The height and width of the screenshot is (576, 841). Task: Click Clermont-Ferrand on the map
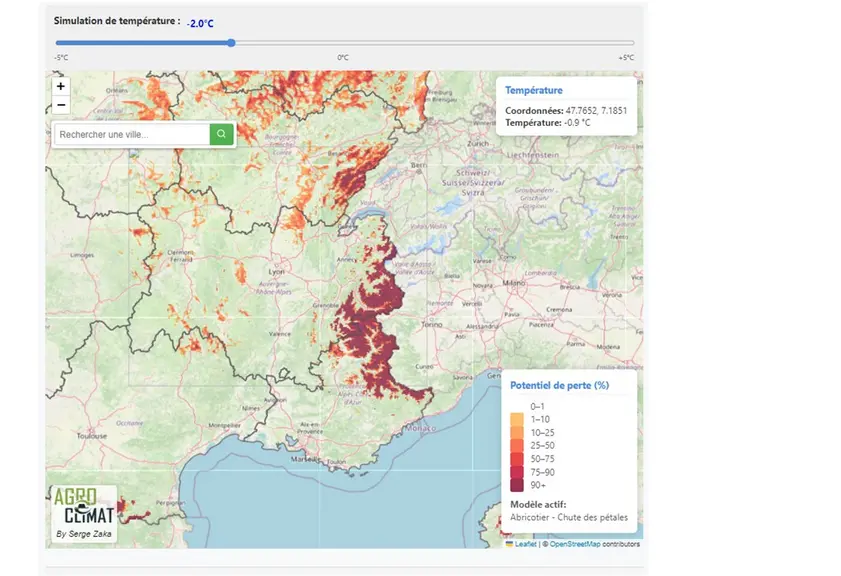click(x=180, y=256)
